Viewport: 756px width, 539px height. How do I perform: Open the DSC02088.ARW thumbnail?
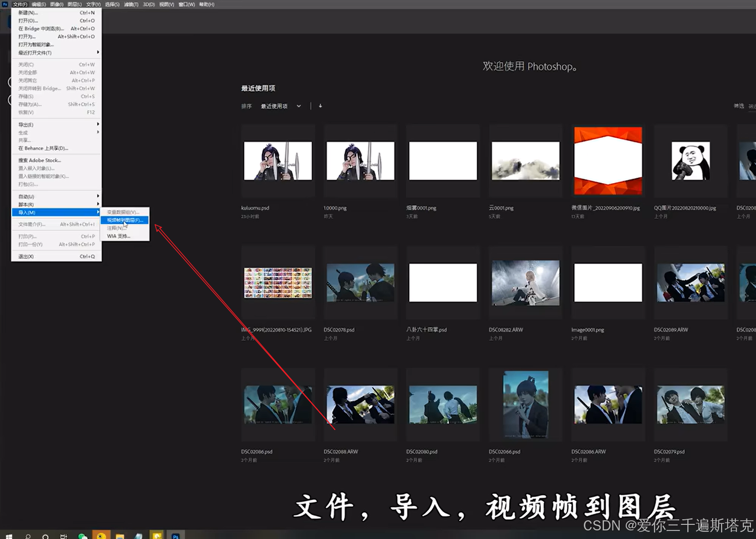click(x=360, y=405)
